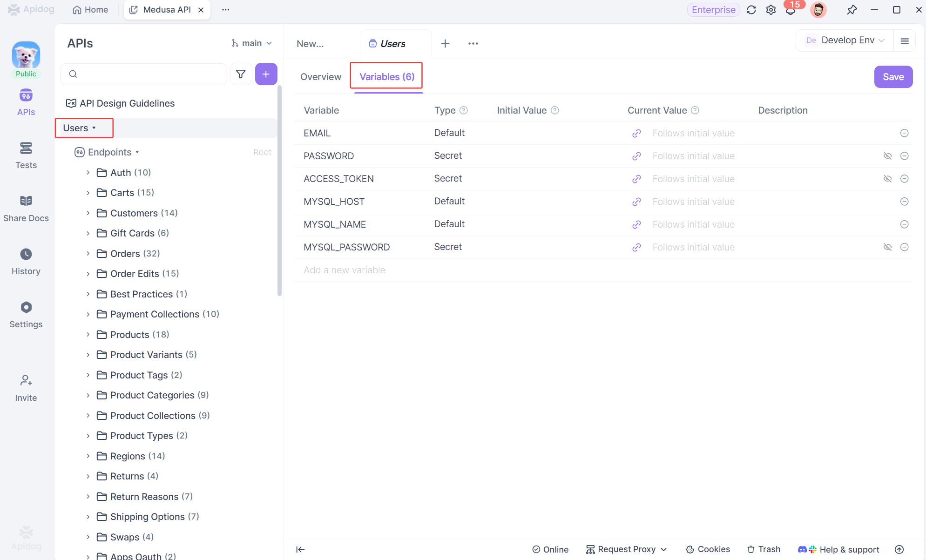The height and width of the screenshot is (560, 926).
Task: Click the user profile avatar
Action: (x=818, y=10)
